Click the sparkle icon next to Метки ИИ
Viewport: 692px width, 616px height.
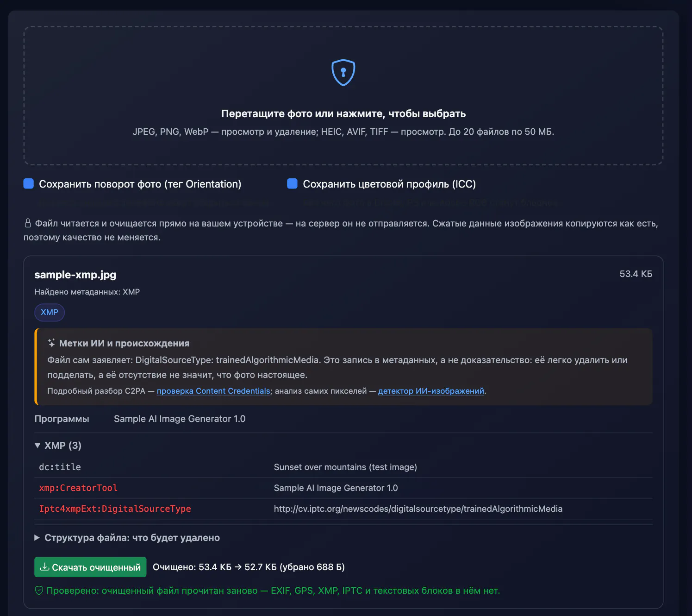[x=51, y=343]
